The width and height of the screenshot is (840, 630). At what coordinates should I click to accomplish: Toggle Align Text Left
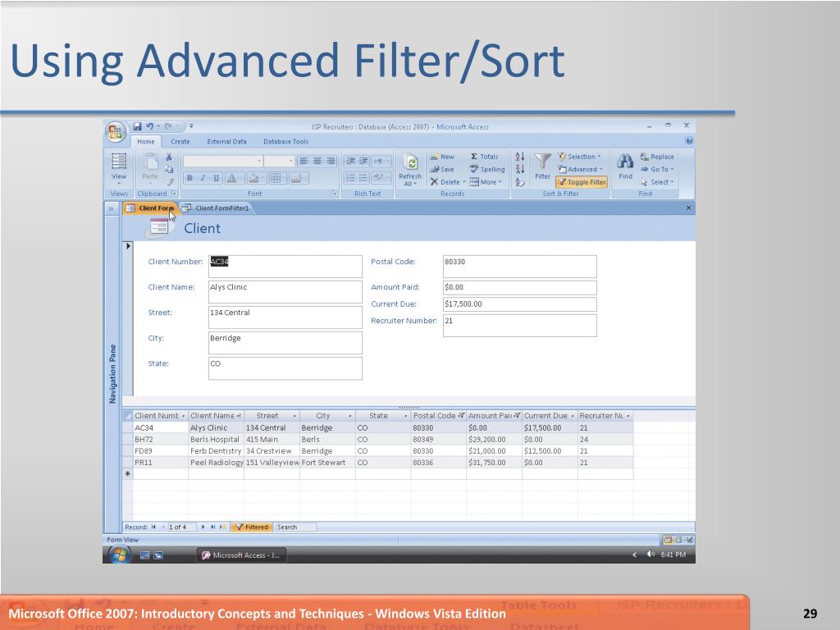coord(304,161)
